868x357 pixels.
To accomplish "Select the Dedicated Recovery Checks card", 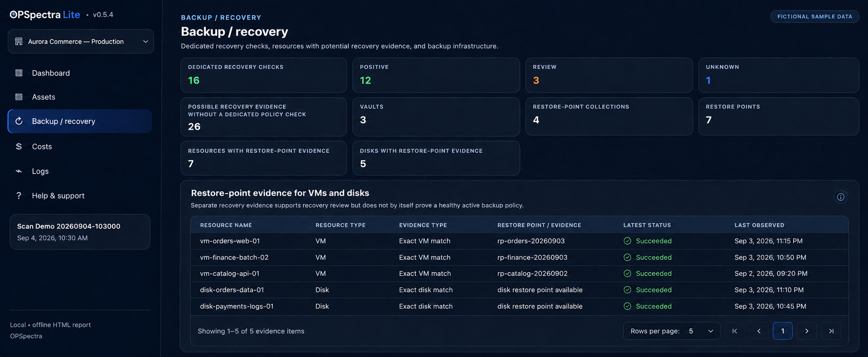I will click(264, 75).
